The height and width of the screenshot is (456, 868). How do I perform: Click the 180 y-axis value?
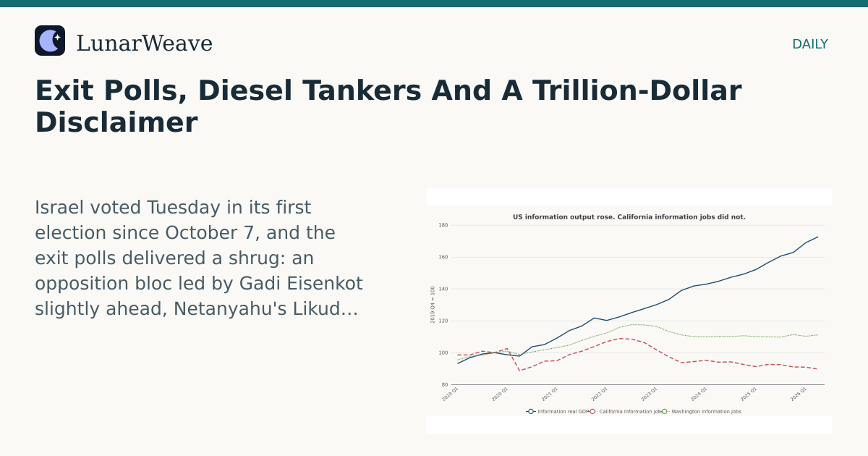pyautogui.click(x=443, y=225)
